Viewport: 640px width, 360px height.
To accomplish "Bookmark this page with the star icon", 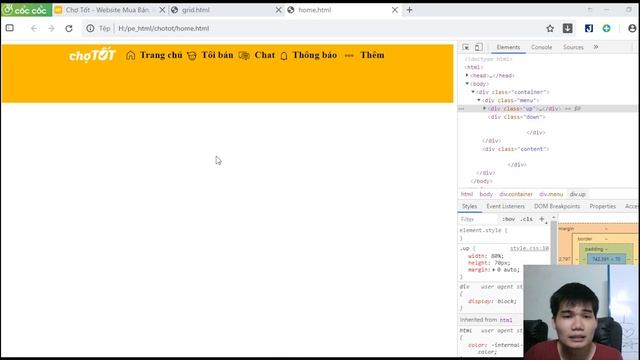I will [x=550, y=28].
